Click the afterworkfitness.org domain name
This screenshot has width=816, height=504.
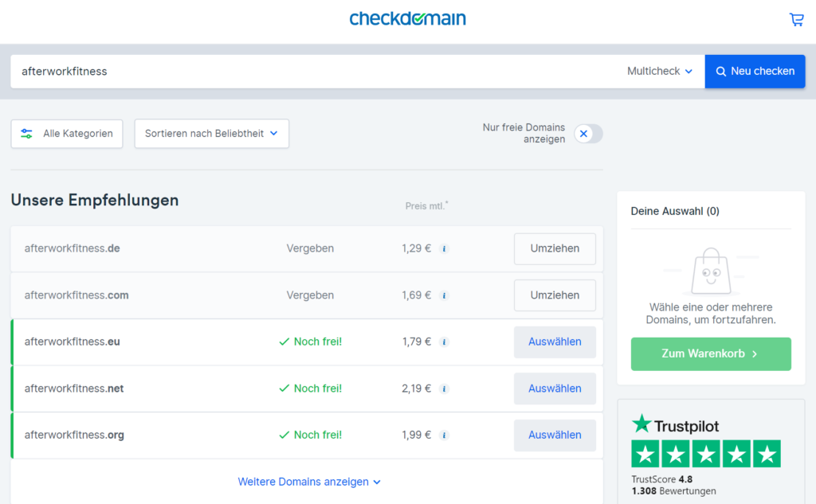pyautogui.click(x=74, y=435)
